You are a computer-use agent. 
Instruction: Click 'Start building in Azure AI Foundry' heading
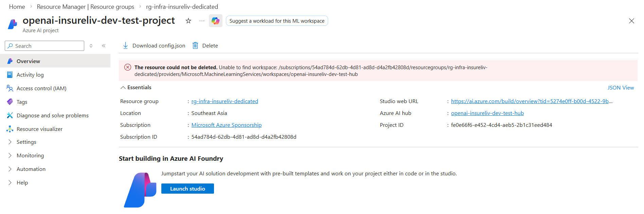click(171, 158)
